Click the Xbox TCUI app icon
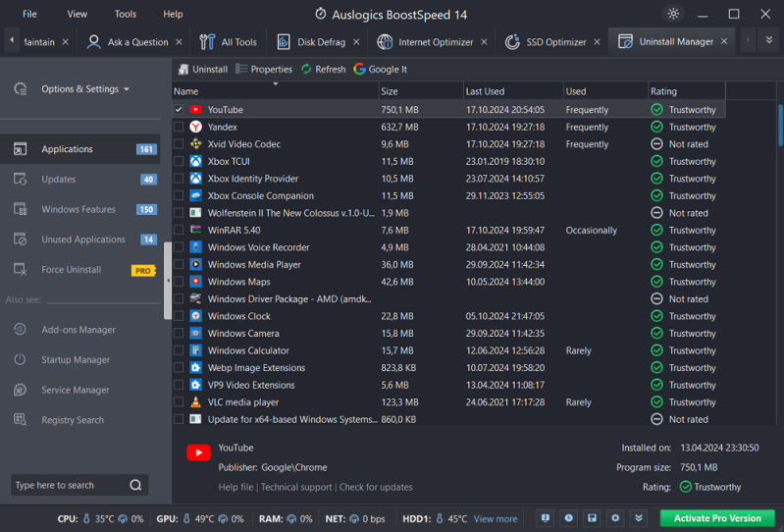 point(195,162)
